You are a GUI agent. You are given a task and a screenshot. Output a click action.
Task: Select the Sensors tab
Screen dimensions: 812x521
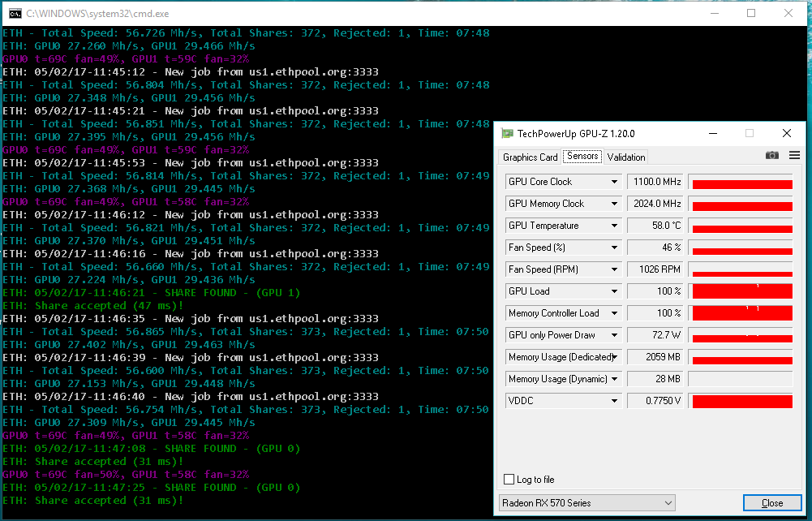[x=582, y=156]
